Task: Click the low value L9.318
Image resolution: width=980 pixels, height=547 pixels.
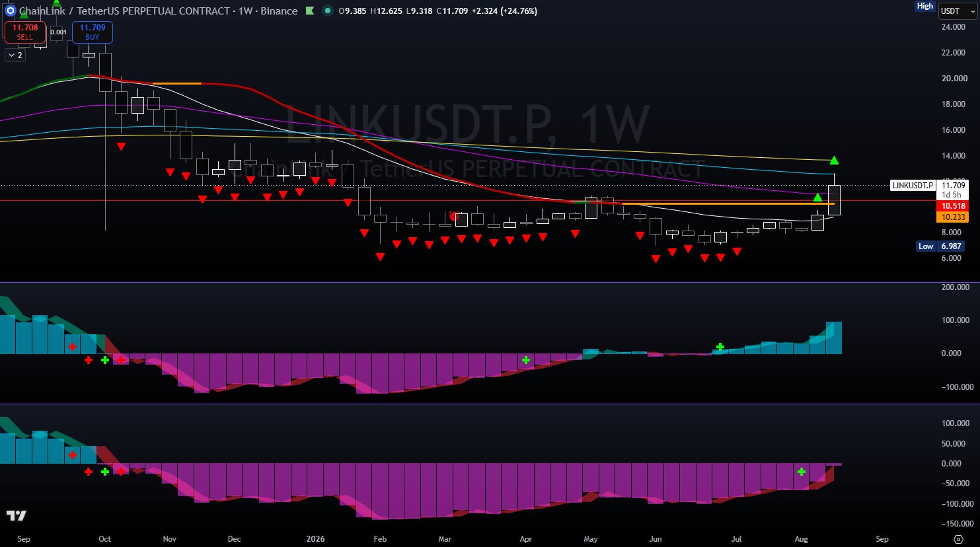Action: tap(420, 11)
